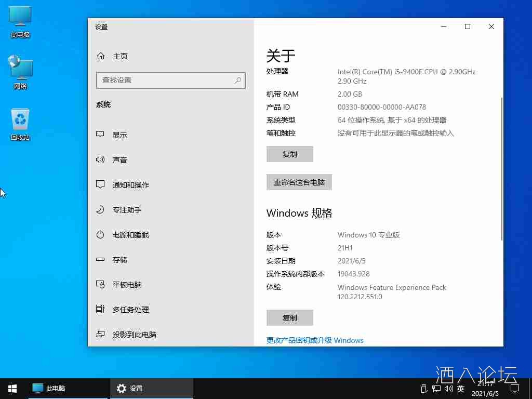Open the network icon in system tray
The image size is (532, 399).
(x=435, y=389)
